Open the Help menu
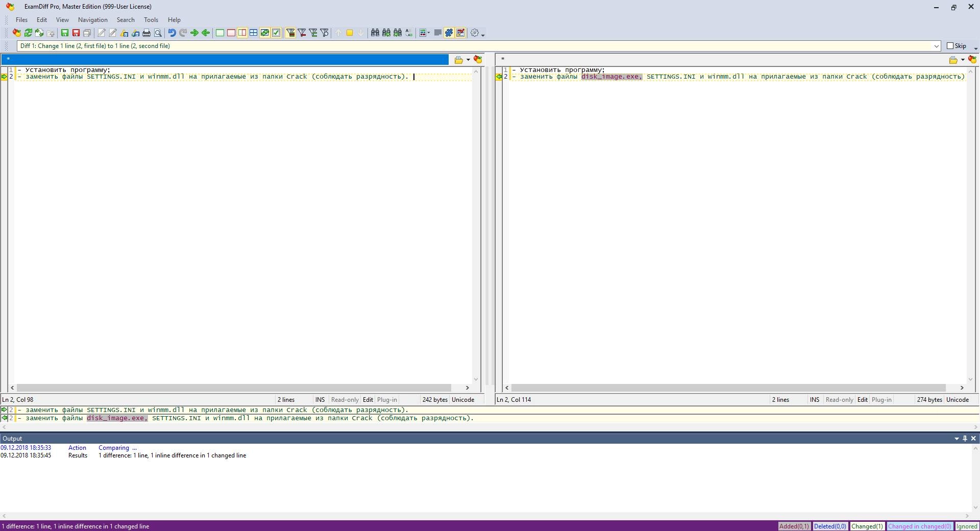 click(174, 20)
